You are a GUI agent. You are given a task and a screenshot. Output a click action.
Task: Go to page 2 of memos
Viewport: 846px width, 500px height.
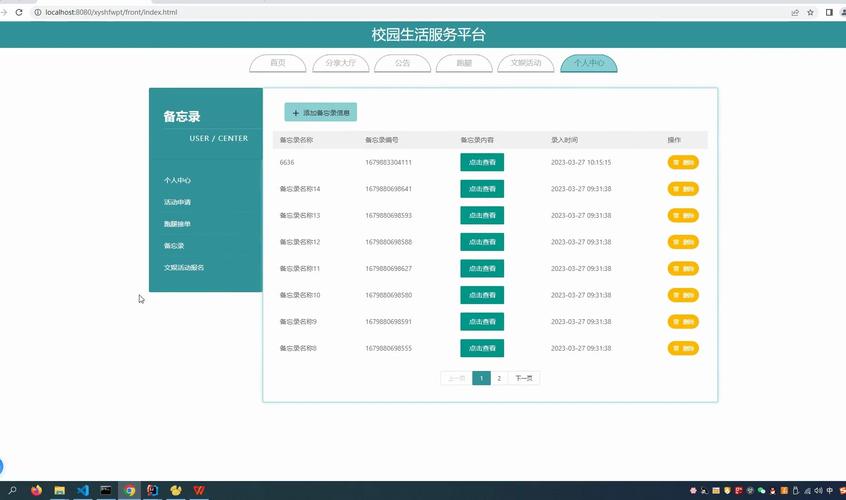pyautogui.click(x=499, y=378)
